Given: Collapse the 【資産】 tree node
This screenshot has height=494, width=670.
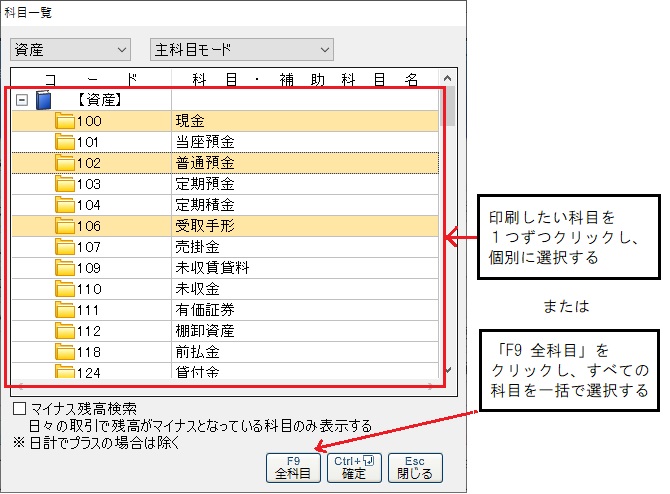Looking at the screenshot, I should pyautogui.click(x=22, y=100).
